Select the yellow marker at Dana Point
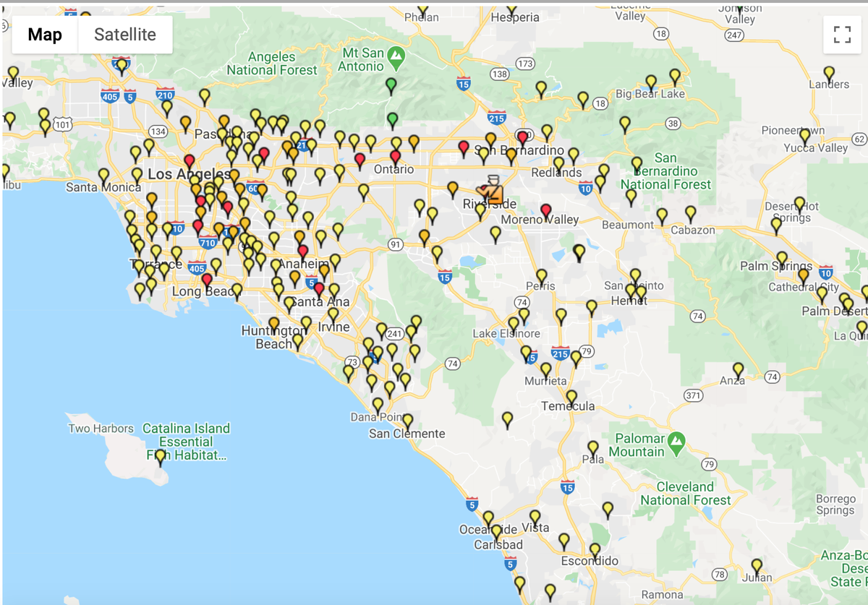This screenshot has width=868, height=605. click(378, 406)
